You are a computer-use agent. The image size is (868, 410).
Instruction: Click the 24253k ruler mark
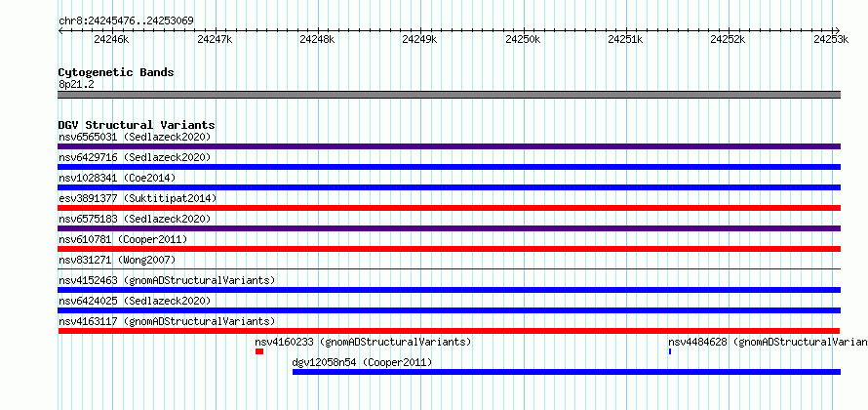point(831,39)
